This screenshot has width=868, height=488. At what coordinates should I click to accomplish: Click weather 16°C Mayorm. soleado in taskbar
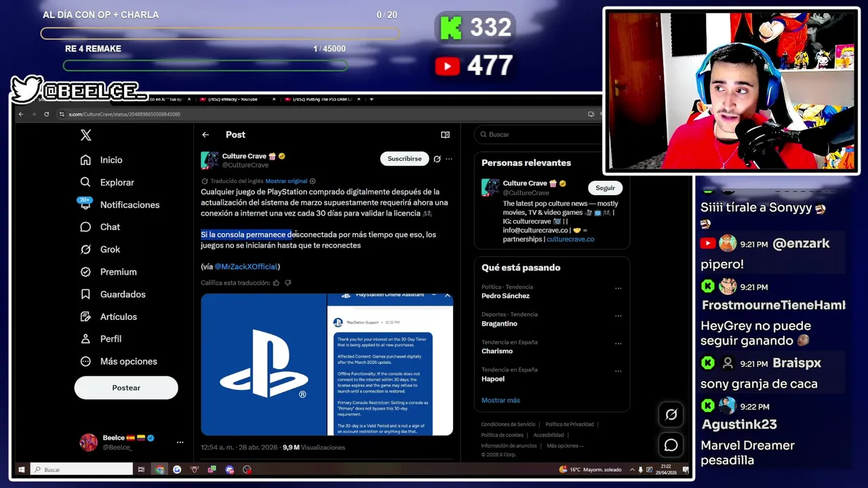click(x=591, y=469)
